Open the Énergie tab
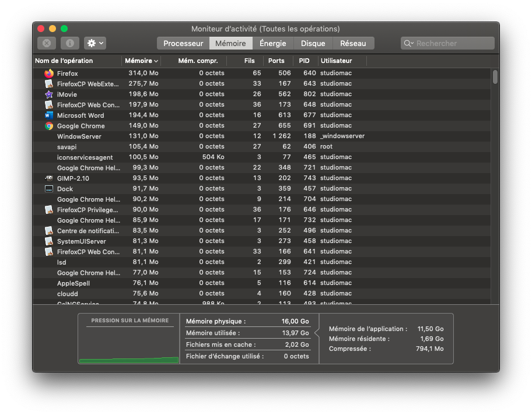This screenshot has height=415, width=532. (x=273, y=43)
